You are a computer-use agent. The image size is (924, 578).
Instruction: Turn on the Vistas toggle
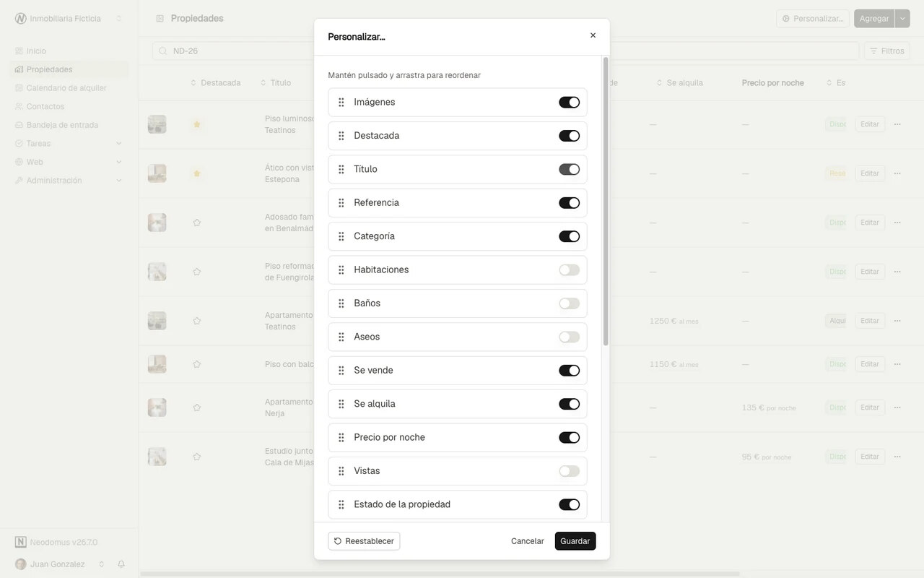[569, 472]
